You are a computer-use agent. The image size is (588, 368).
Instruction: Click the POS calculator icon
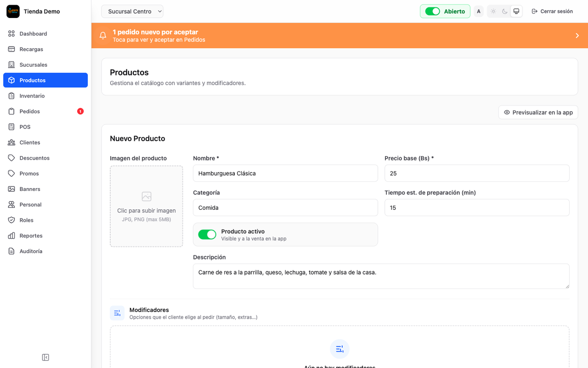[11, 127]
